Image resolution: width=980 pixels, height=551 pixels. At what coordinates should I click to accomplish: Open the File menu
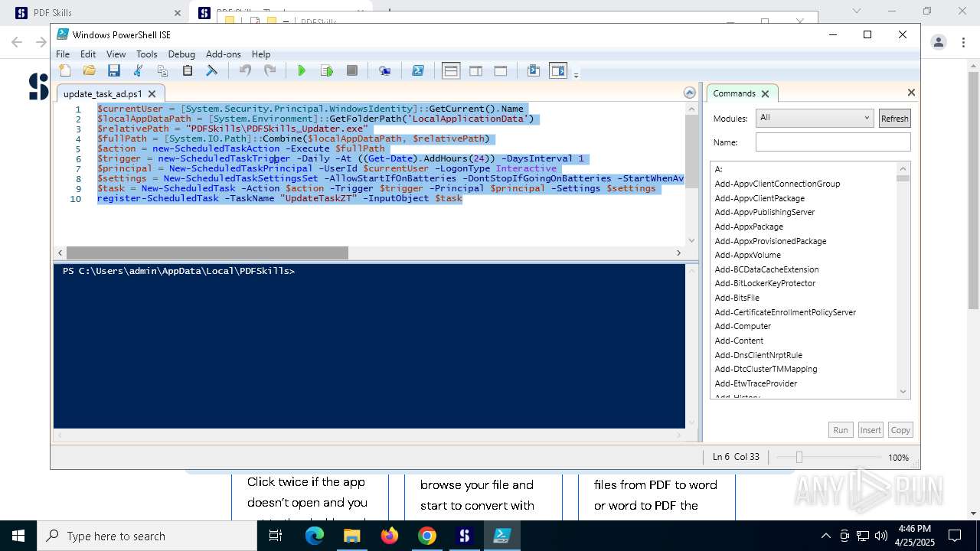(x=63, y=54)
